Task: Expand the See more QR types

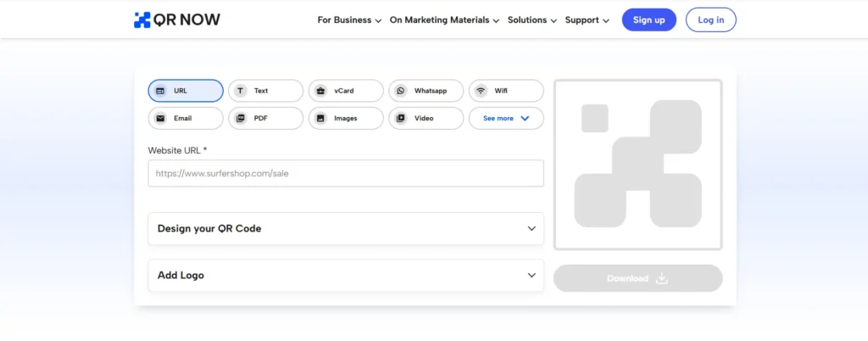Action: [506, 119]
